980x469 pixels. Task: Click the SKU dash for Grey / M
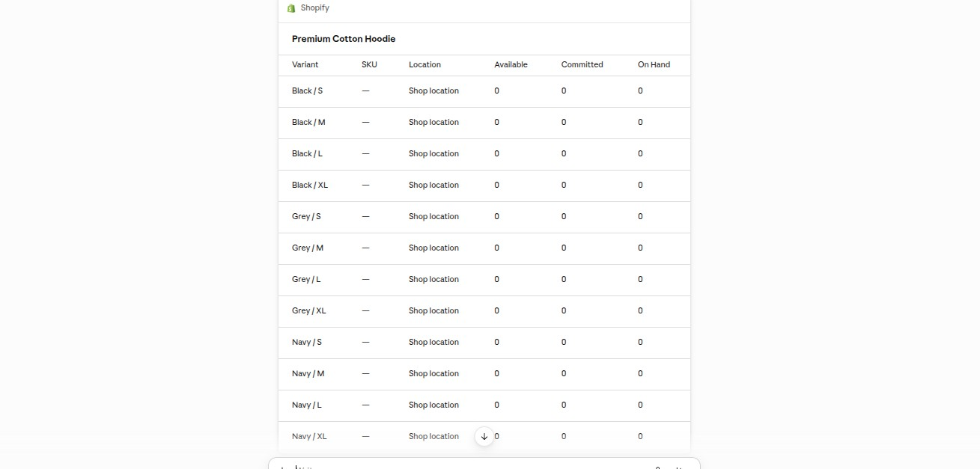tap(365, 248)
